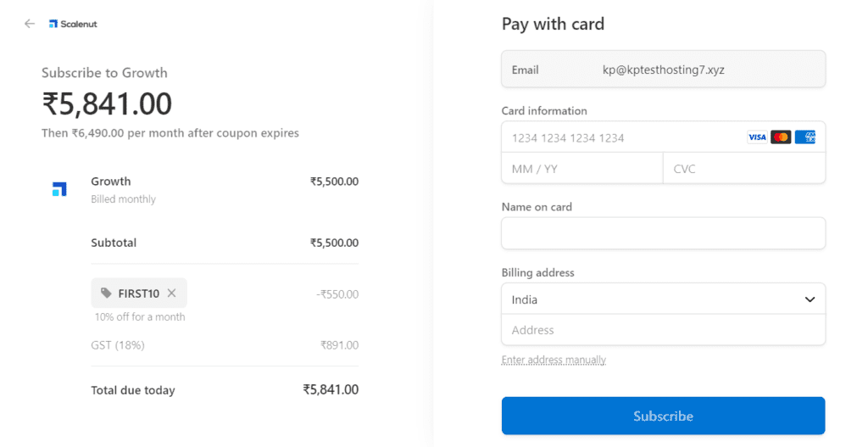This screenshot has width=868, height=447.
Task: Remove the FIRST10 coupon with X
Action: pyautogui.click(x=171, y=293)
